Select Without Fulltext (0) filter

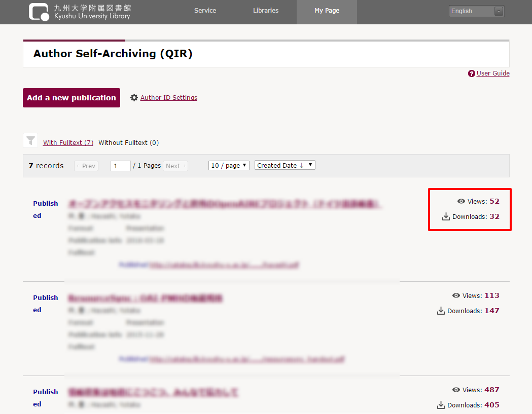coord(129,142)
